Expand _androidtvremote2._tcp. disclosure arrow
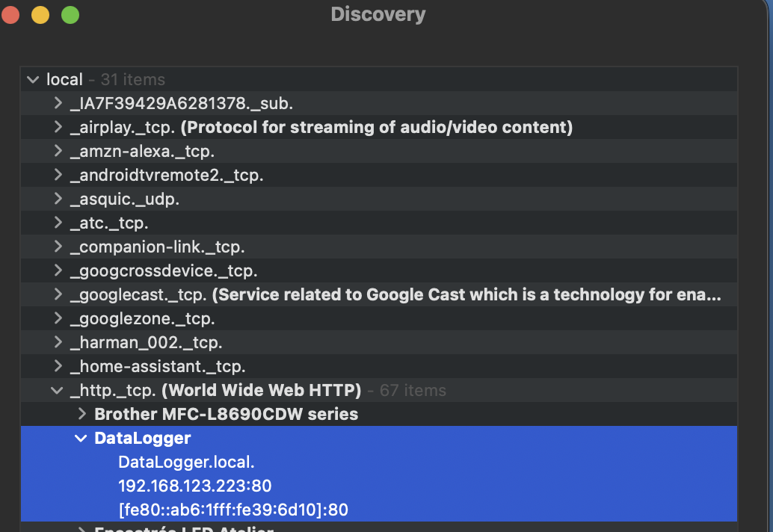Image resolution: width=773 pixels, height=532 pixels. 58,175
